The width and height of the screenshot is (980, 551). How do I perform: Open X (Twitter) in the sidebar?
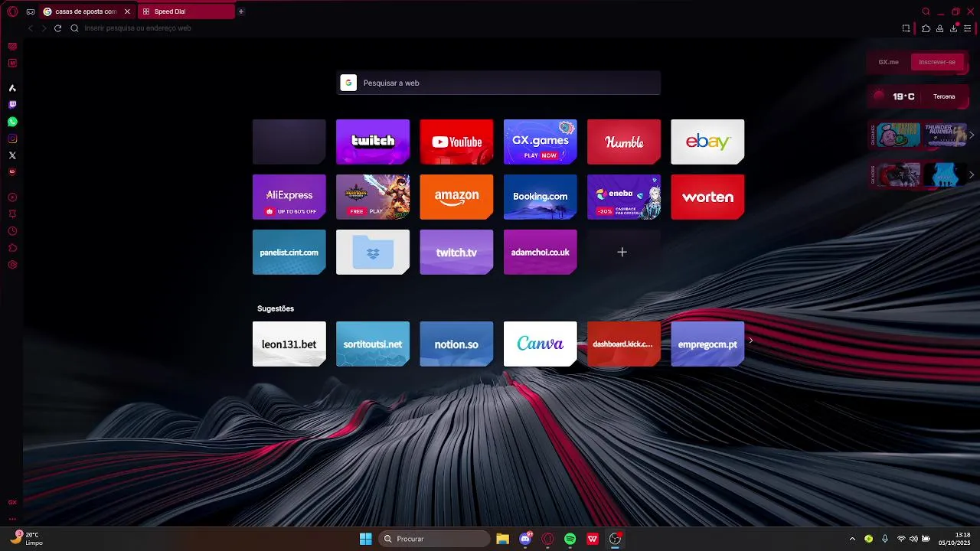[12, 155]
